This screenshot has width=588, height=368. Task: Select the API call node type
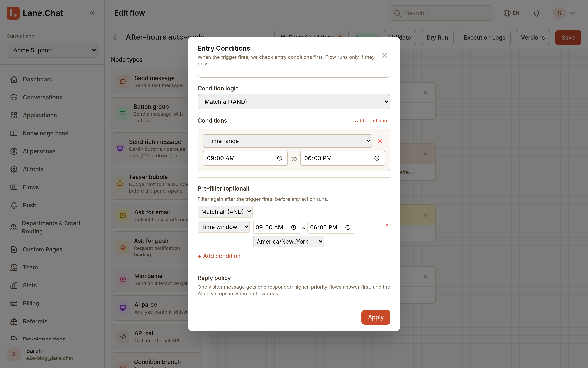click(x=156, y=337)
